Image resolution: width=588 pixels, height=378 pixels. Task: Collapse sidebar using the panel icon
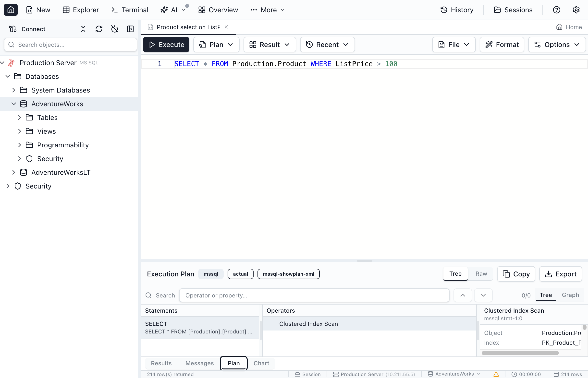(130, 29)
